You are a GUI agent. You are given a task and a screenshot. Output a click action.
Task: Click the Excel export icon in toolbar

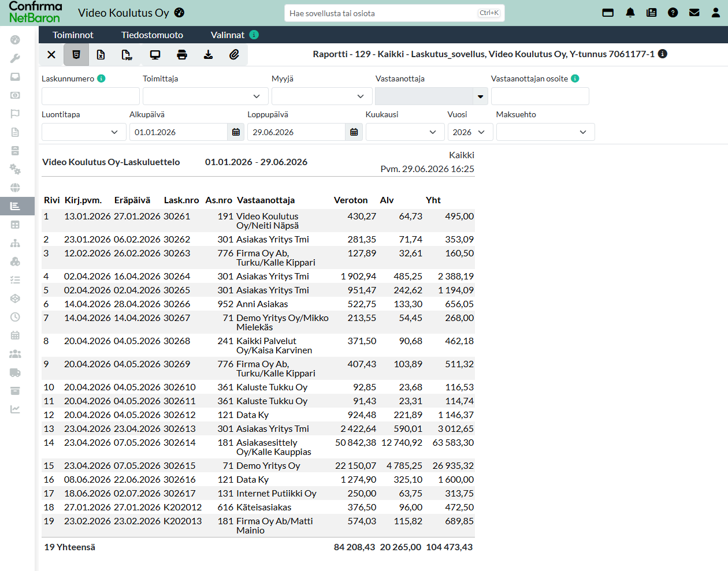pos(101,55)
